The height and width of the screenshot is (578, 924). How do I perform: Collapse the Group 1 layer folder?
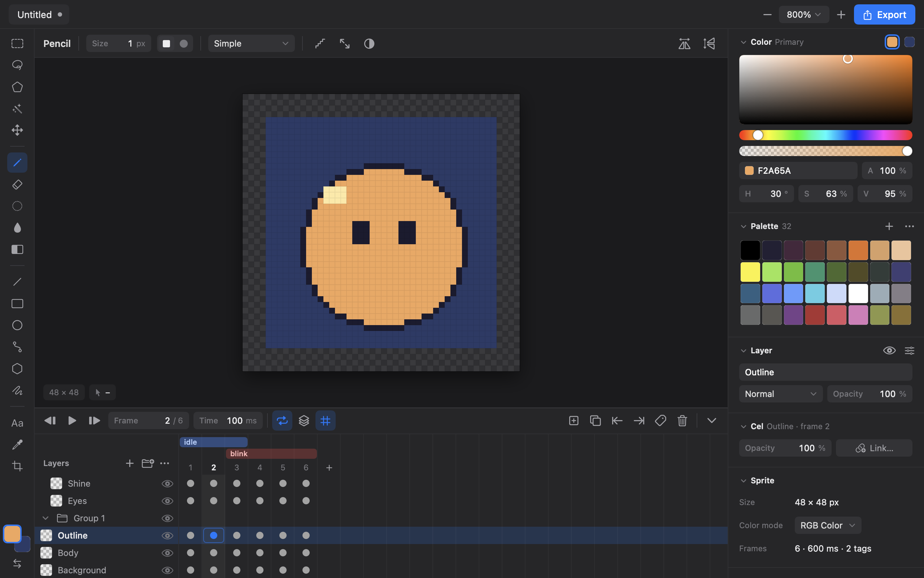45,518
